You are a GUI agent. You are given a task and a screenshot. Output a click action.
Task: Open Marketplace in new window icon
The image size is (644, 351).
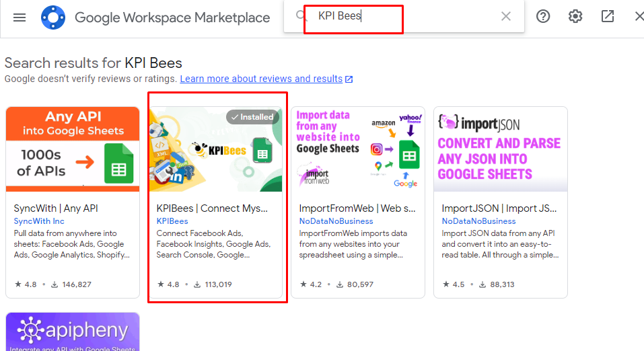coord(608,16)
